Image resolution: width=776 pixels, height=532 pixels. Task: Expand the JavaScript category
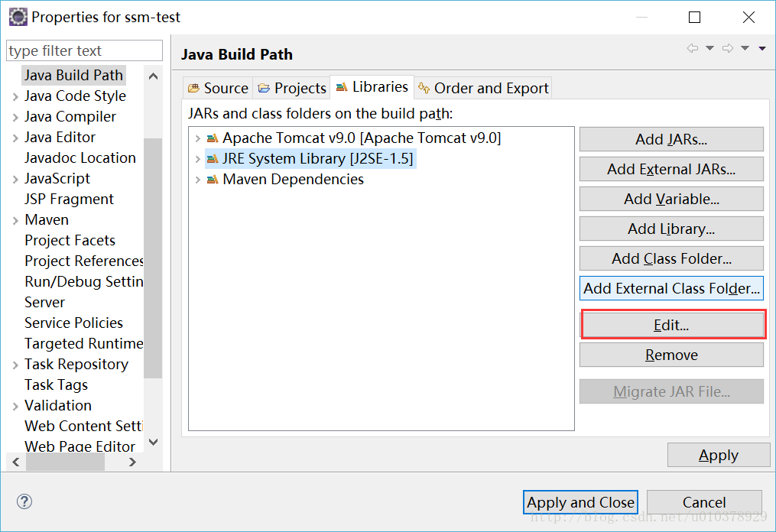15,179
